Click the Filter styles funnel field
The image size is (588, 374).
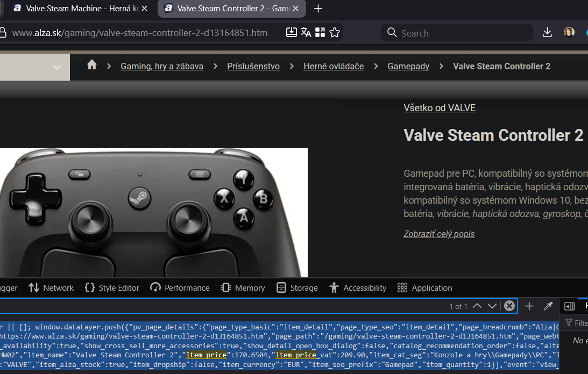click(x=577, y=322)
